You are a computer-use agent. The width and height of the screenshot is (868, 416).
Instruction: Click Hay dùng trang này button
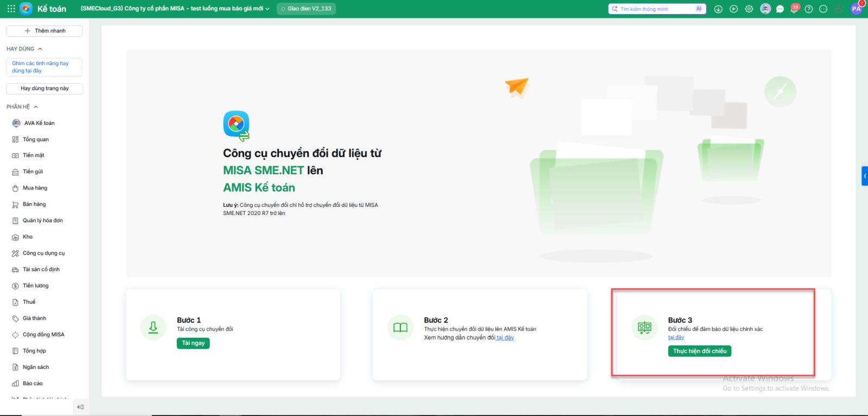44,89
